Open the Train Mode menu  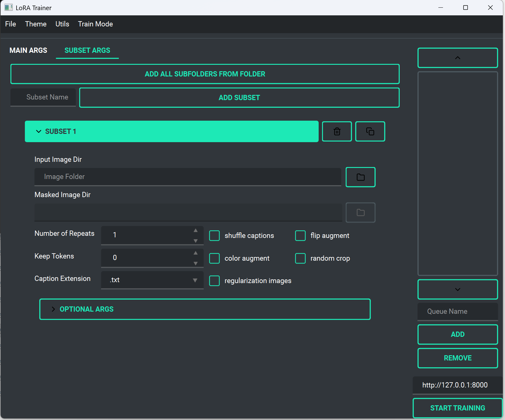(x=95, y=24)
